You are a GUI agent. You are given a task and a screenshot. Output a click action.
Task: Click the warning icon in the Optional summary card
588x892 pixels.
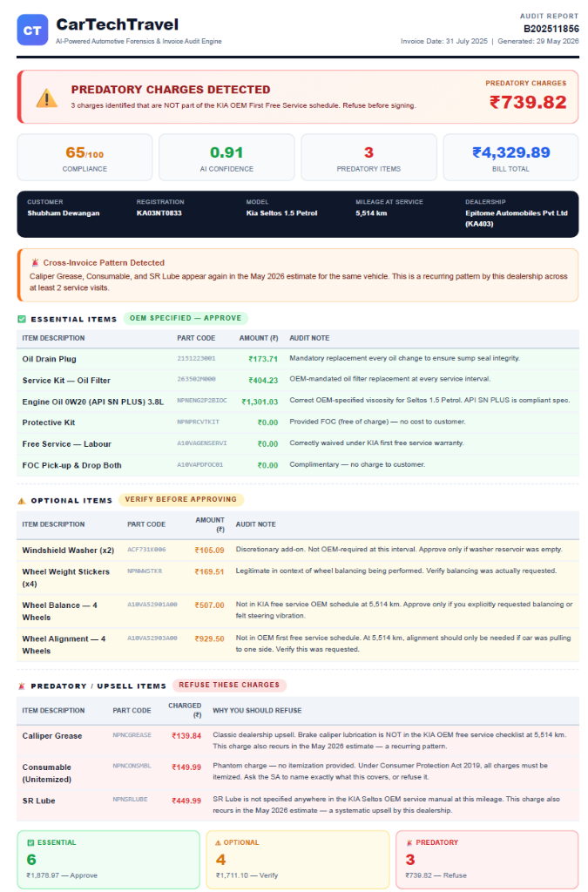218,843
